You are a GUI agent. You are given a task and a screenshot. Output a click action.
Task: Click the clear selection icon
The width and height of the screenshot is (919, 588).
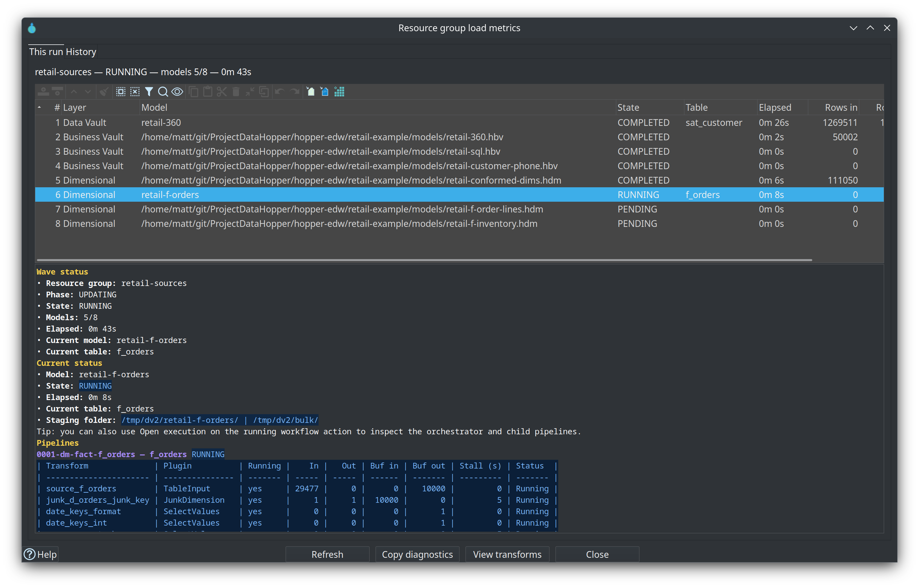135,92
